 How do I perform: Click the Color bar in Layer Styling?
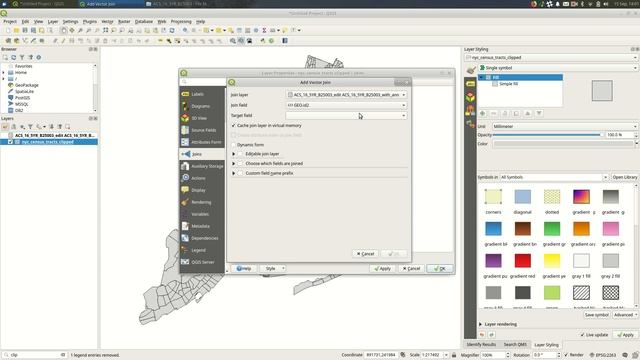point(563,144)
